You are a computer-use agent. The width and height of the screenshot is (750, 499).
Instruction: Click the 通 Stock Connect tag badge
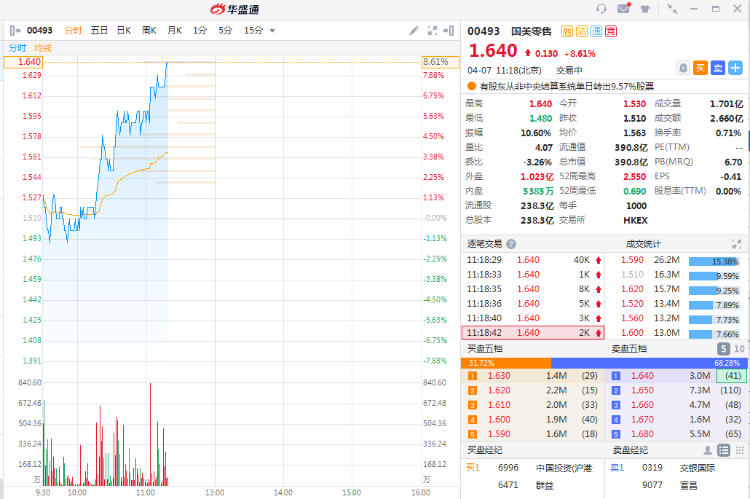(x=596, y=32)
